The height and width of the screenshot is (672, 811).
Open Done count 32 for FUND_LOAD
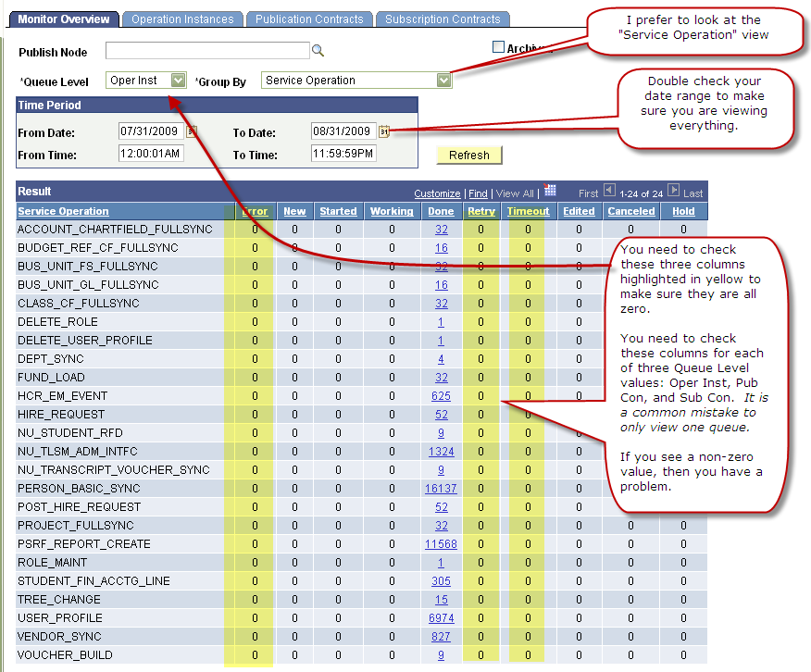pyautogui.click(x=442, y=378)
